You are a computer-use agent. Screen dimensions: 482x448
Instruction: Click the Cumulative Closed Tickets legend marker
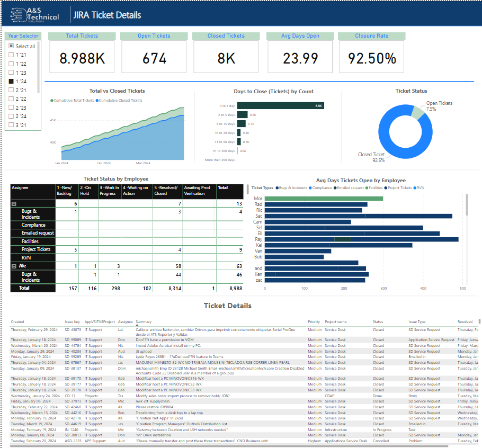point(97,101)
